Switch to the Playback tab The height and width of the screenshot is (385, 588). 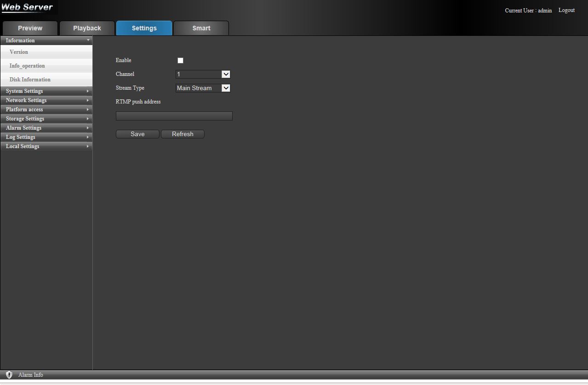click(x=87, y=28)
